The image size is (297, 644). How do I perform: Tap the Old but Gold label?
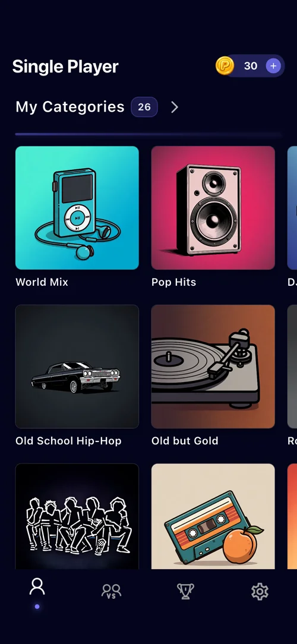click(185, 441)
